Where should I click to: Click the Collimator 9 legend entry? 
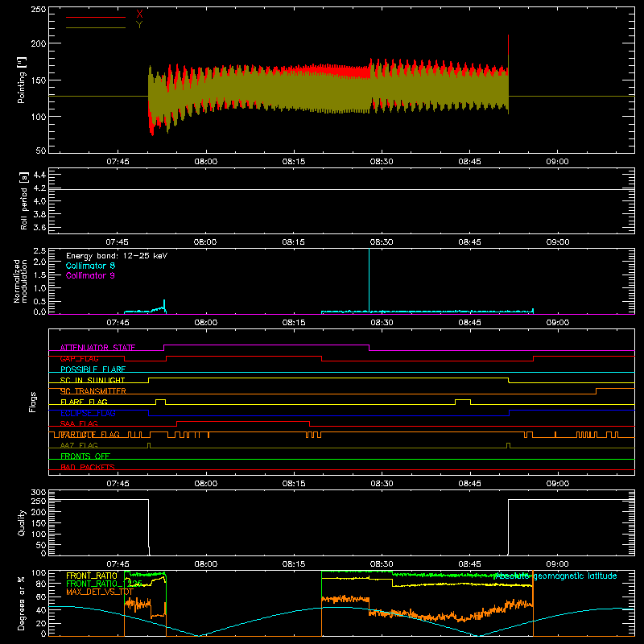(90, 275)
